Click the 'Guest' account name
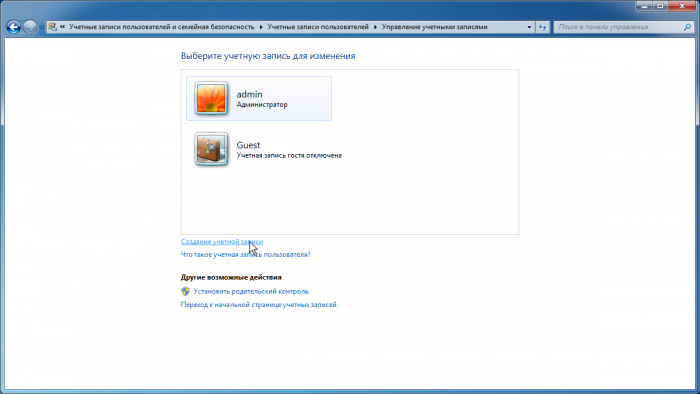The width and height of the screenshot is (700, 394). point(248,145)
